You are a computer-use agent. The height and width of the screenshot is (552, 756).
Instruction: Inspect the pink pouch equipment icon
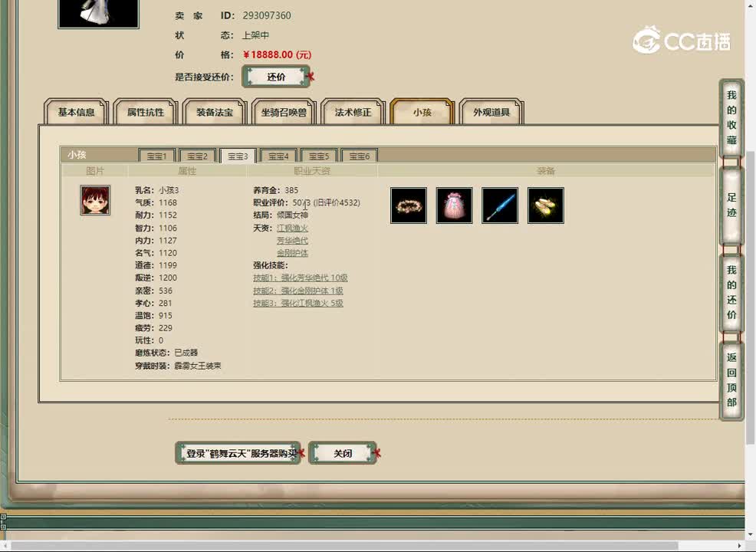pyautogui.click(x=454, y=205)
